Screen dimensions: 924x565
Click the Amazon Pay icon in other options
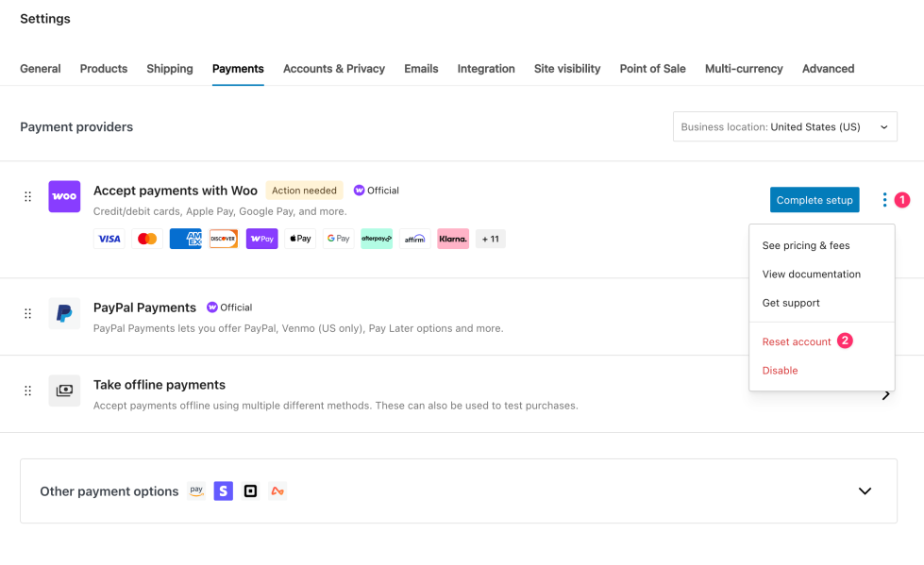(x=195, y=490)
